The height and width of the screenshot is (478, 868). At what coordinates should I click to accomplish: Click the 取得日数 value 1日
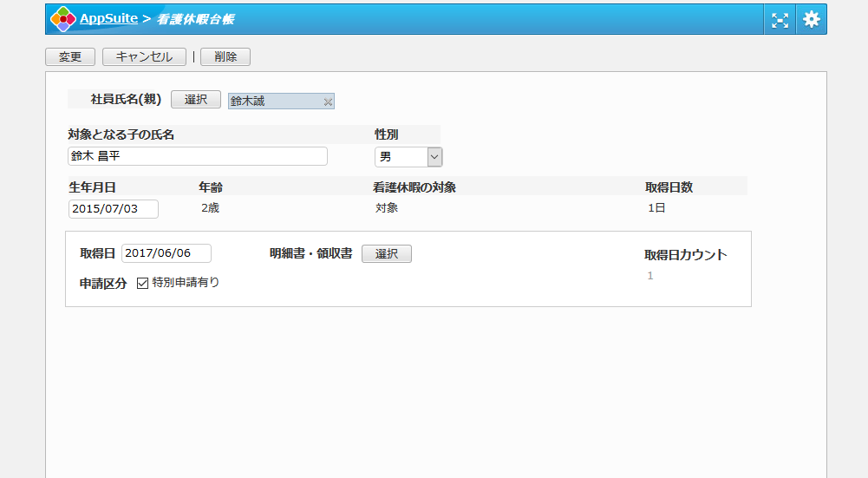(656, 208)
